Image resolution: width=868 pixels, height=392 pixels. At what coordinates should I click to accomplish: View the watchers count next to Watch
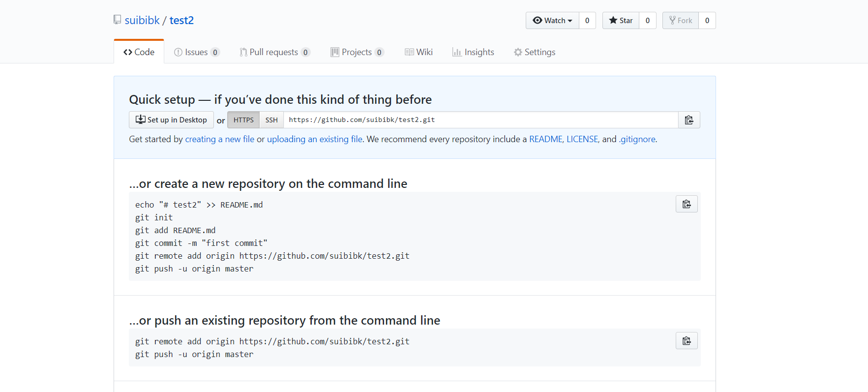[587, 21]
